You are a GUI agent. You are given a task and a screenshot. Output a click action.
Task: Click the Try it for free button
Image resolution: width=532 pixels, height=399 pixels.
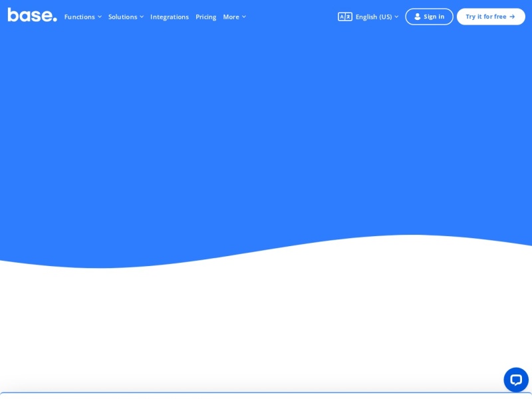491,17
